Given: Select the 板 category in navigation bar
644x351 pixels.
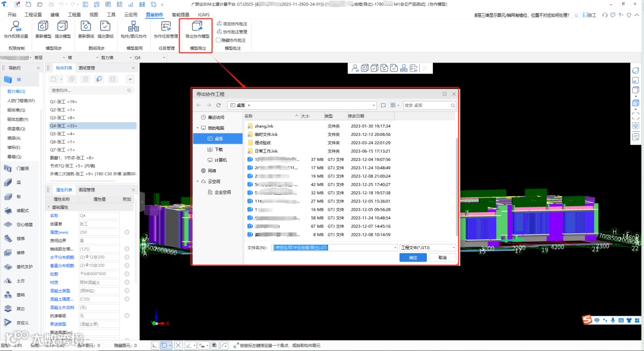Looking at the screenshot, I should (x=17, y=197).
